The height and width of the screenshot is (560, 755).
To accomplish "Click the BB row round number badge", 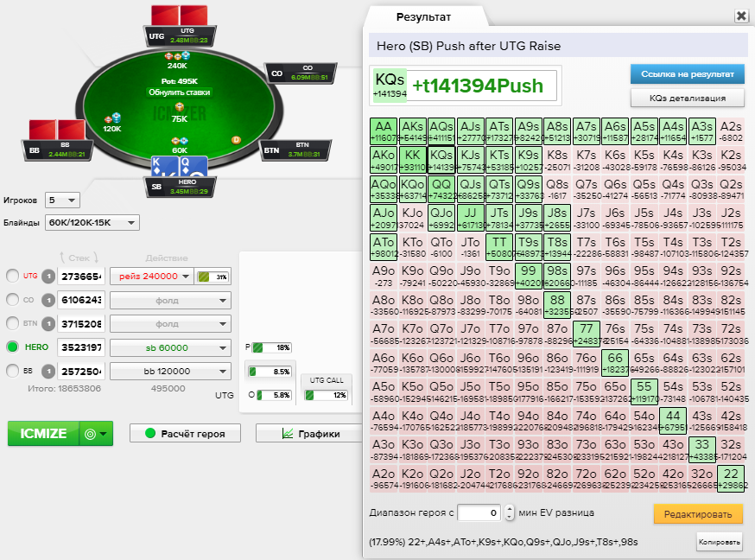I will (x=48, y=372).
